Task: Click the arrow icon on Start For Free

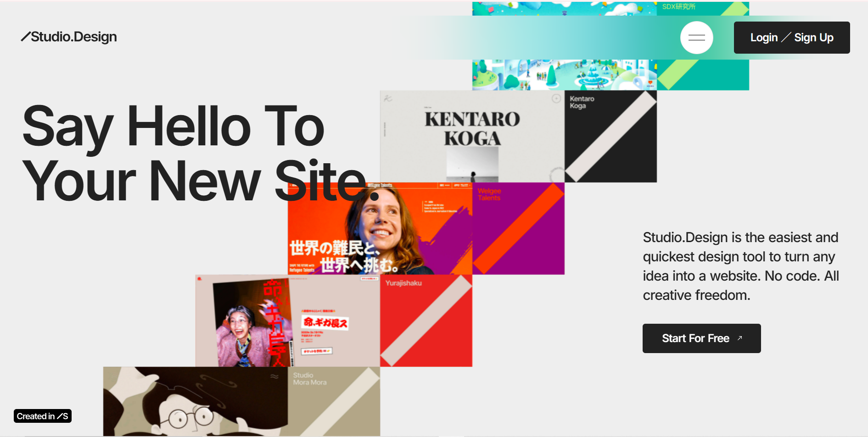Action: [x=739, y=338]
